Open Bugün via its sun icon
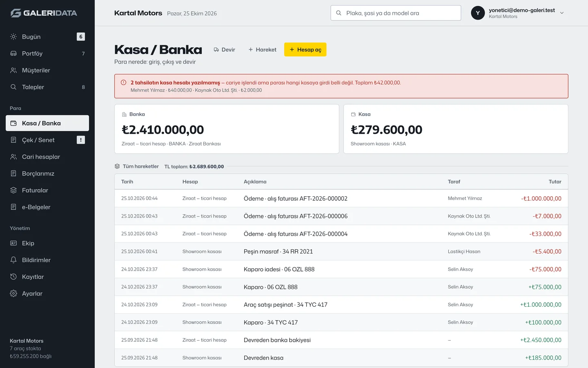Viewport: 588px width, 368px height. [13, 36]
